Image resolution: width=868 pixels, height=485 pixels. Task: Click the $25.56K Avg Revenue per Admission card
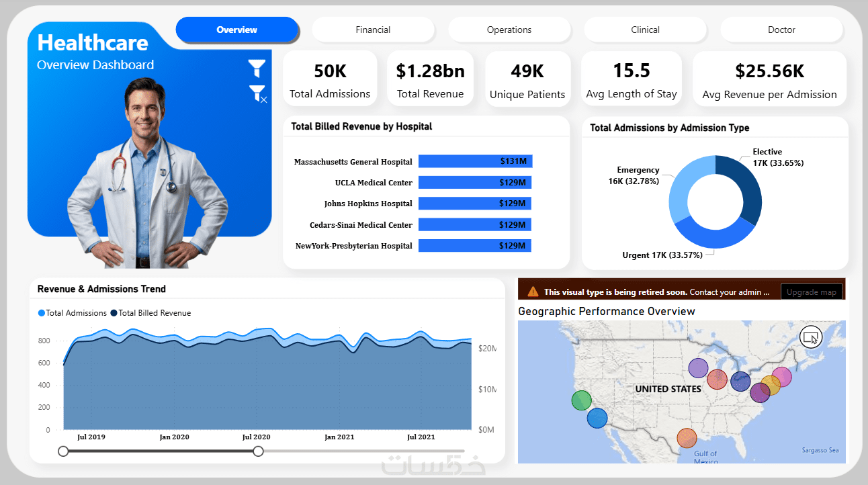[x=769, y=79]
